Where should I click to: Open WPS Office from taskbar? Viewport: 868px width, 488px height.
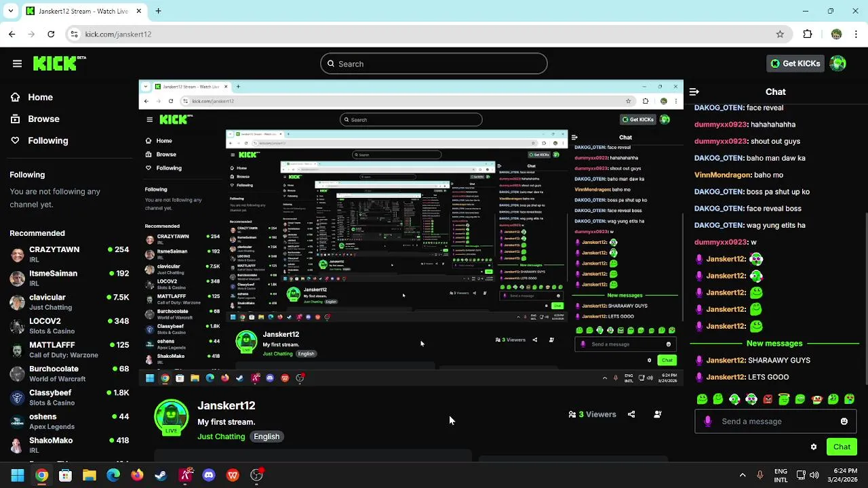[x=233, y=475]
